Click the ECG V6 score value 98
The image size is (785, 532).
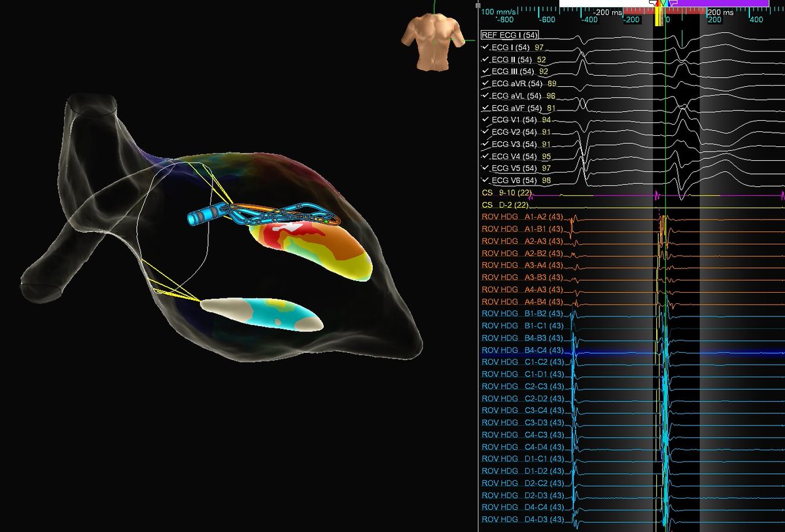click(x=547, y=180)
